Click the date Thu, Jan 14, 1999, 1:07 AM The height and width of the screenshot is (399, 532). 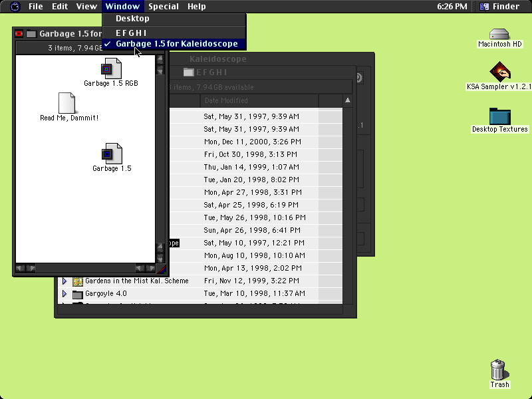pyautogui.click(x=251, y=167)
